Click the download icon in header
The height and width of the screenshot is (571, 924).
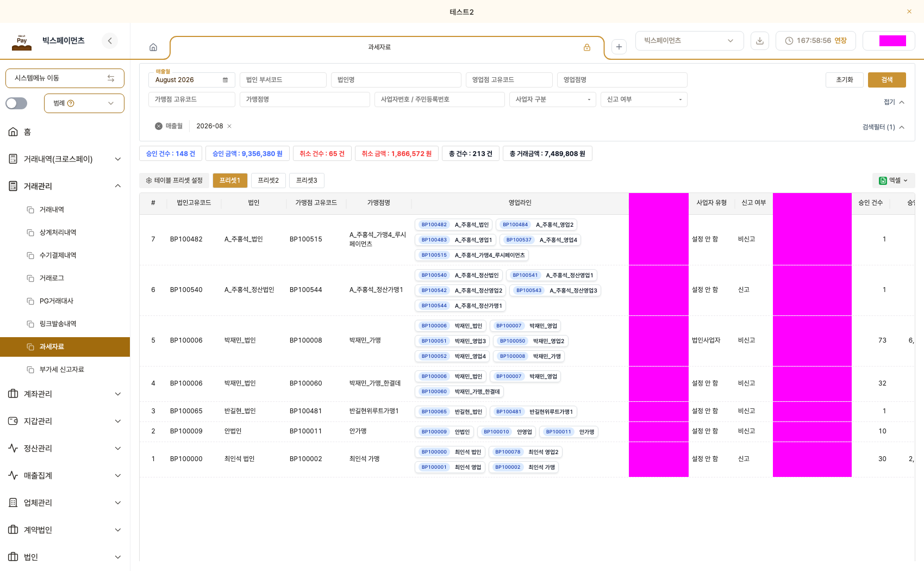(760, 41)
